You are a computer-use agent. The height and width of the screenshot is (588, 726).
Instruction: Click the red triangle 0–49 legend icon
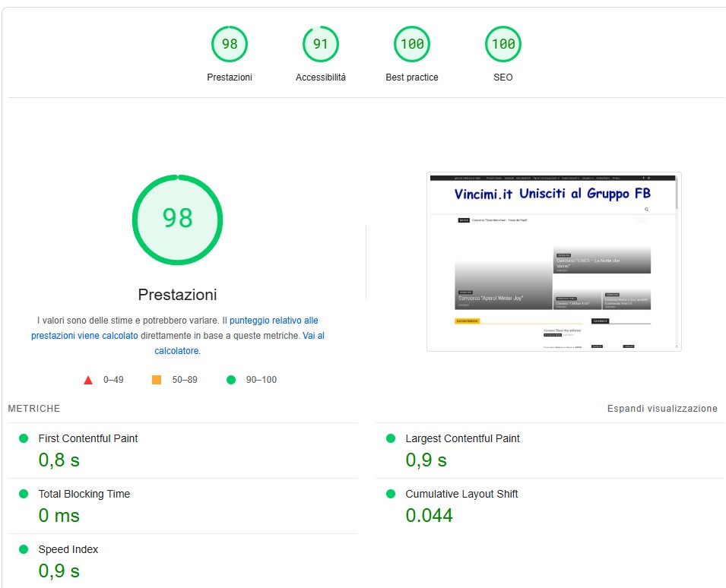88,381
